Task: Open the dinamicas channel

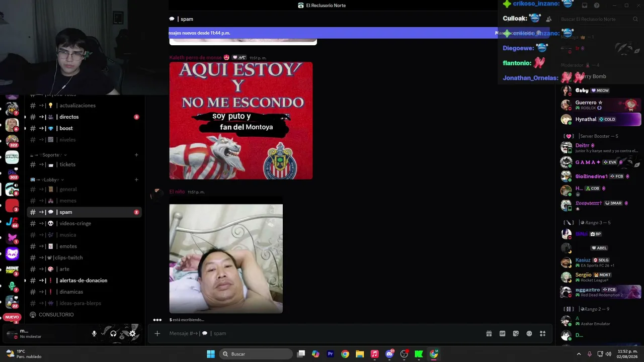Action: click(84, 292)
